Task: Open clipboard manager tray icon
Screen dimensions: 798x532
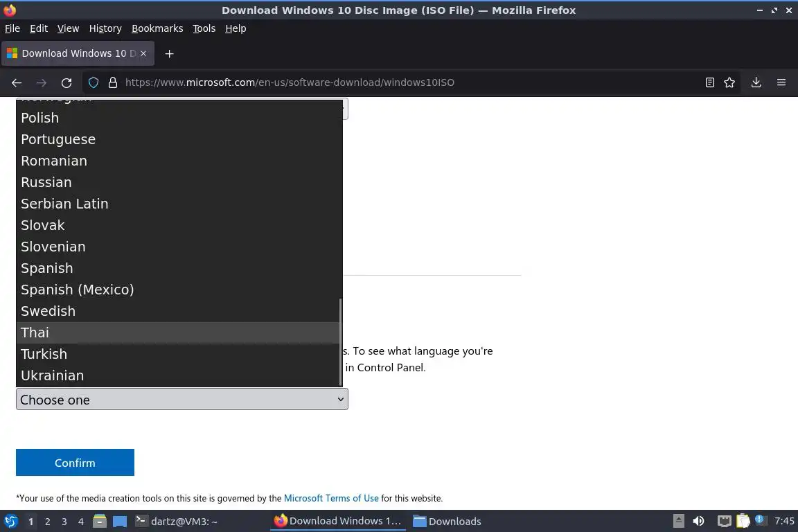Action: coord(743,521)
